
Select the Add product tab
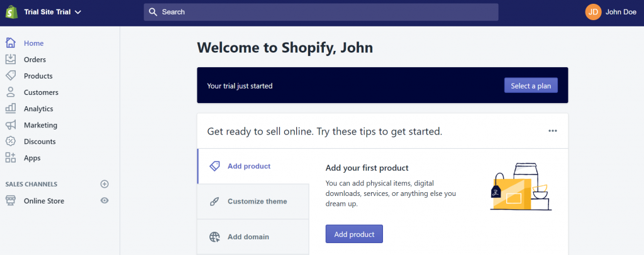[253, 166]
